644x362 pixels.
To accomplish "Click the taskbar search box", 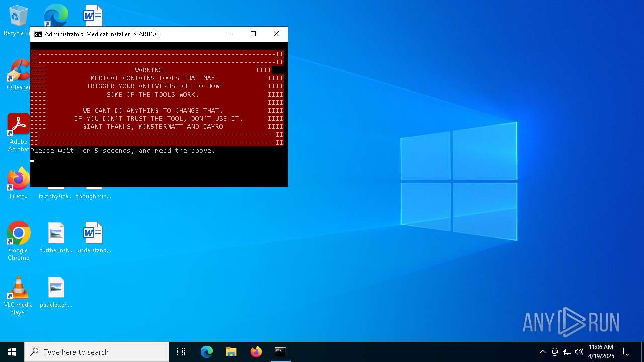I will pos(97,352).
